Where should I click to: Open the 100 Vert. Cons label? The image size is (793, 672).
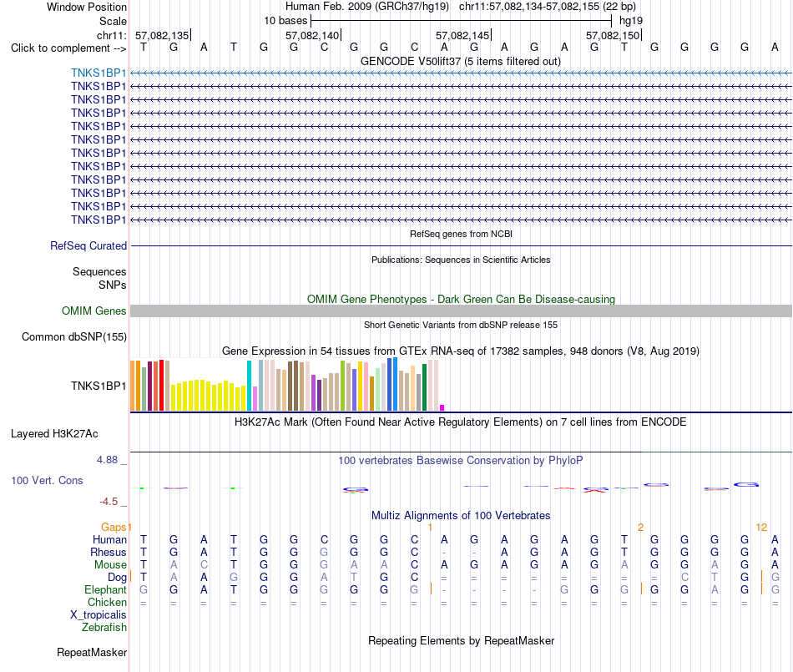pos(47,480)
